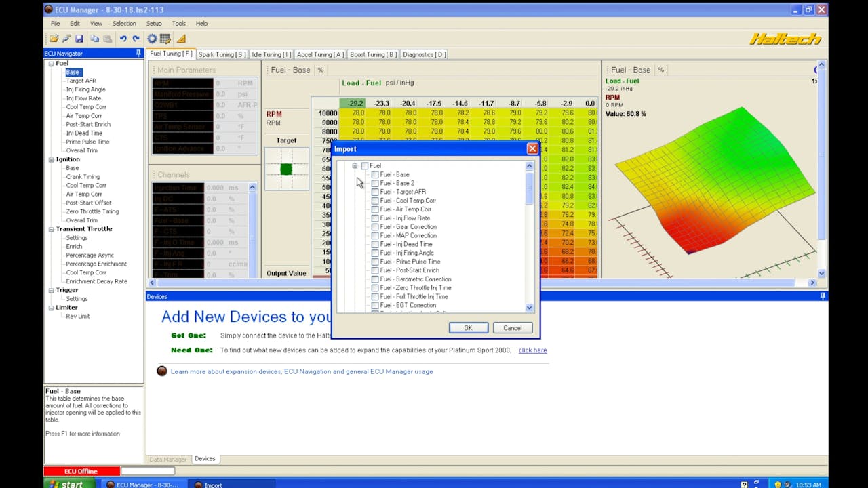Click the Windows start button
The height and width of the screenshot is (488, 868).
click(65, 484)
